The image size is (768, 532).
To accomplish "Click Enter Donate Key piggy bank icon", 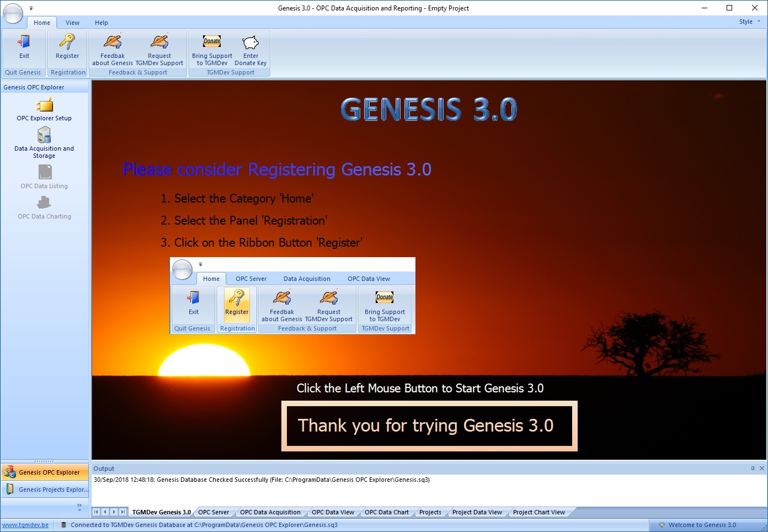I will [250, 42].
